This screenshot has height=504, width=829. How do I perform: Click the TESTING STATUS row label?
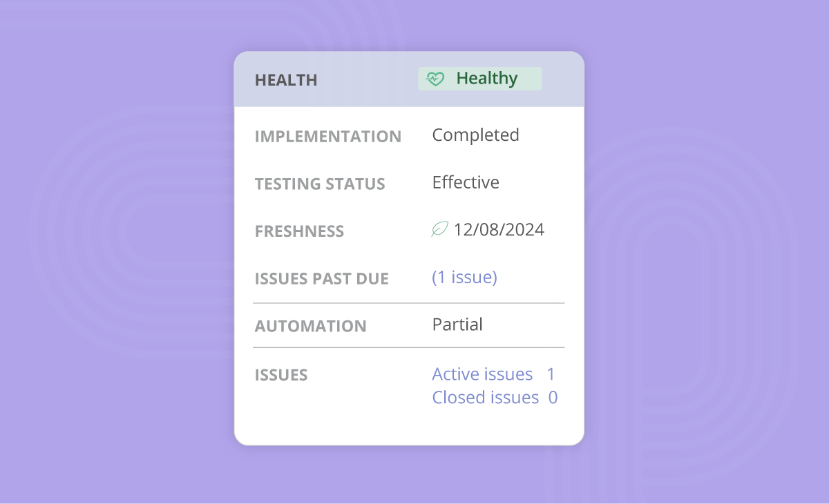(320, 184)
